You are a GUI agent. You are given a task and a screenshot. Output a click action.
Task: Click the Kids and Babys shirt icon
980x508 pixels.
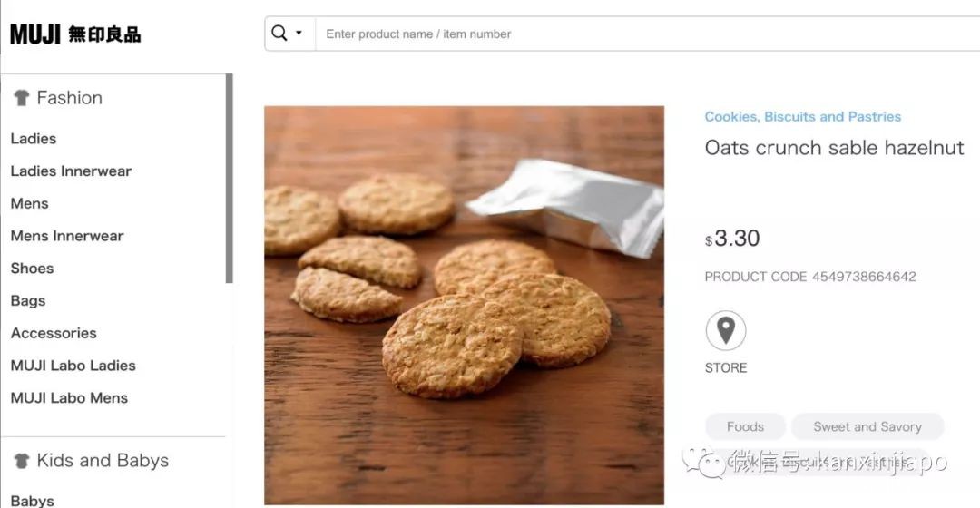21,461
